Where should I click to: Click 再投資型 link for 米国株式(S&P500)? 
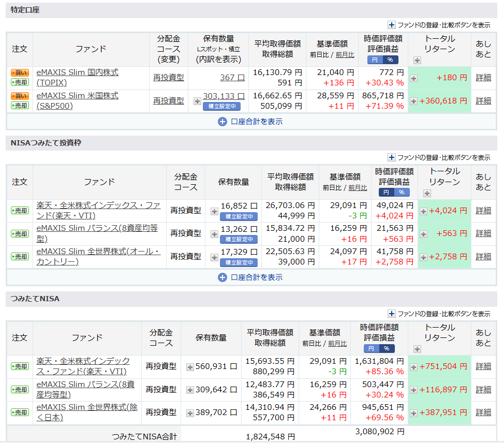tap(168, 100)
